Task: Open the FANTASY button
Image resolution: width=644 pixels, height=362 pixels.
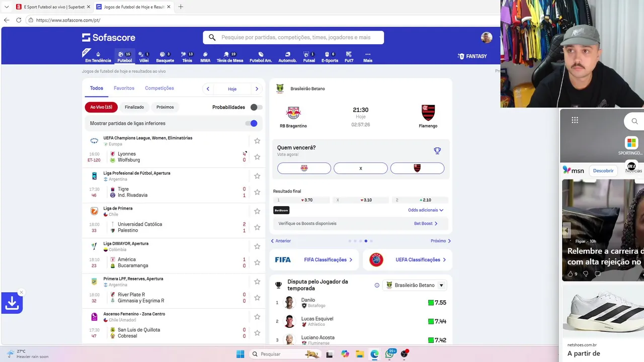Action: tap(472, 56)
